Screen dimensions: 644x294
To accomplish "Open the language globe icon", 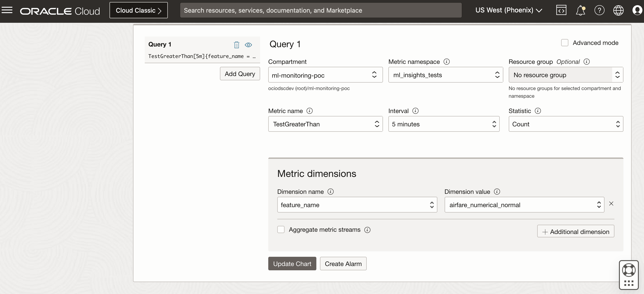I will pos(618,10).
